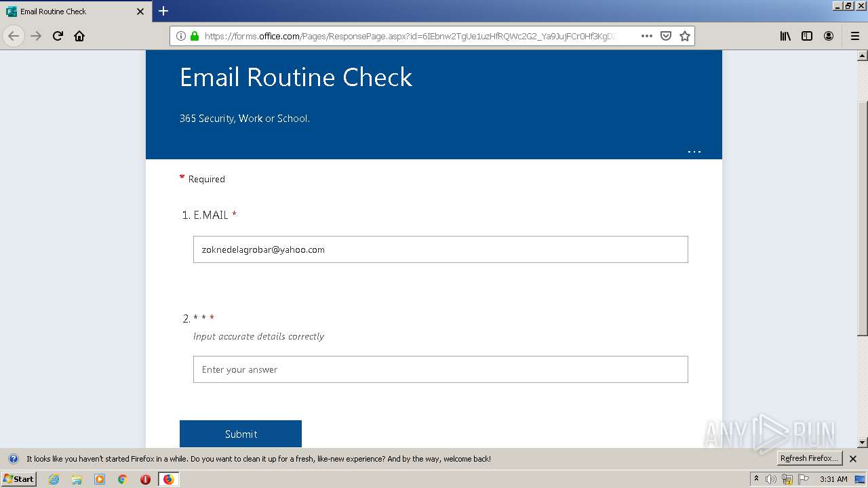Open form options ellipsis in blue header
The width and height of the screenshot is (868, 488).
tap(694, 152)
